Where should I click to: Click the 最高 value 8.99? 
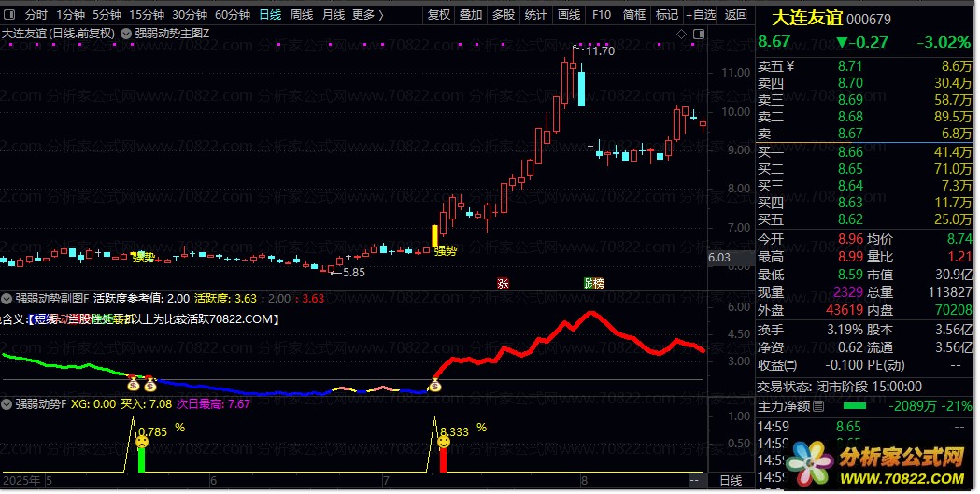(850, 257)
